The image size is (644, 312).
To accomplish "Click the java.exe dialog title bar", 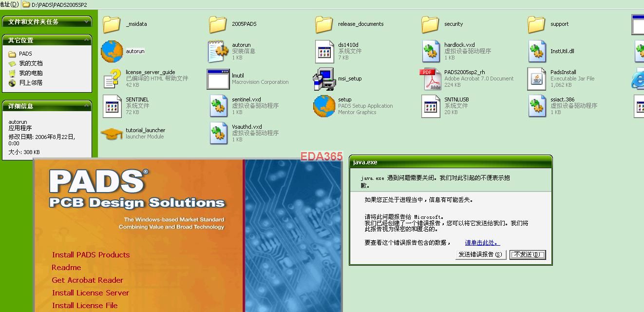I will pos(451,162).
